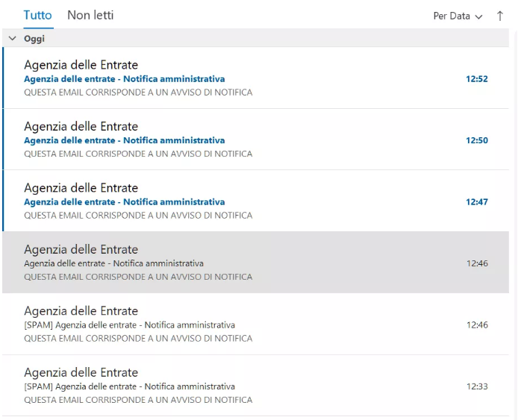Image resolution: width=521 pixels, height=420 pixels.
Task: Click the preview text of the highlighted email
Action: pos(138,277)
